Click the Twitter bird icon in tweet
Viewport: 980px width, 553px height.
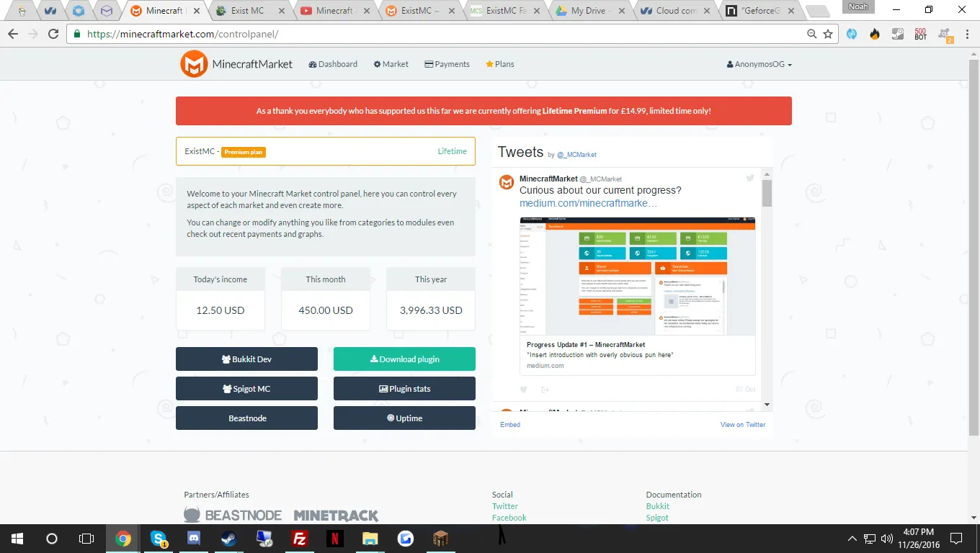coord(749,178)
